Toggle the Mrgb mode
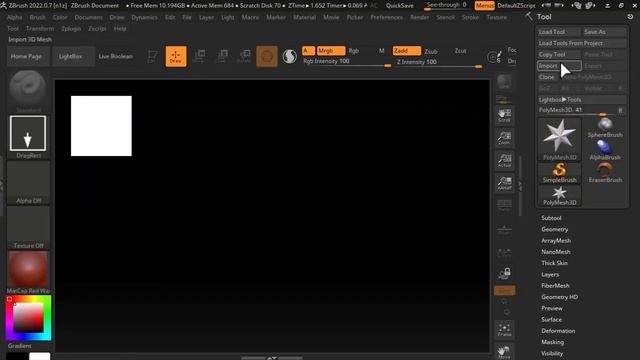Viewport: 640px width, 360px height. pos(331,51)
